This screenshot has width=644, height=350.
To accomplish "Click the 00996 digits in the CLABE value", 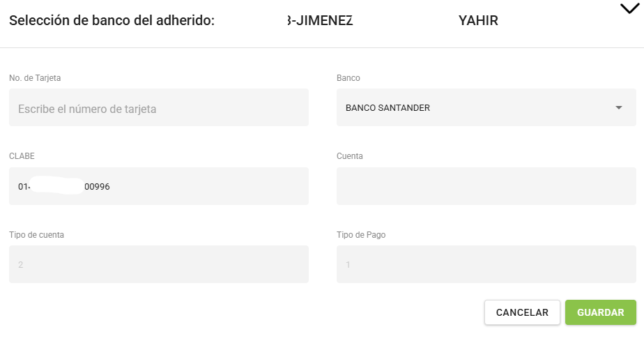I will click(x=97, y=187).
